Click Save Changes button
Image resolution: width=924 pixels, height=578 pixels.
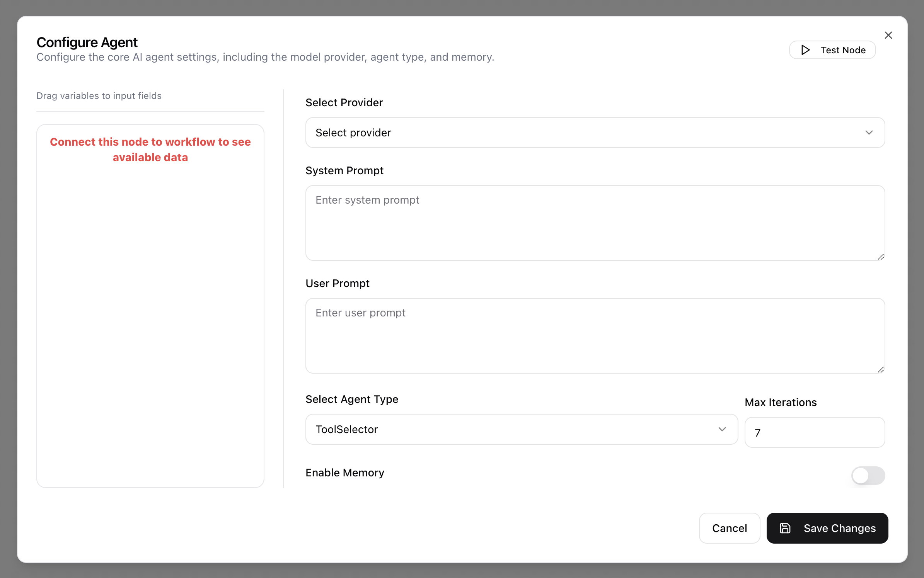pos(827,528)
